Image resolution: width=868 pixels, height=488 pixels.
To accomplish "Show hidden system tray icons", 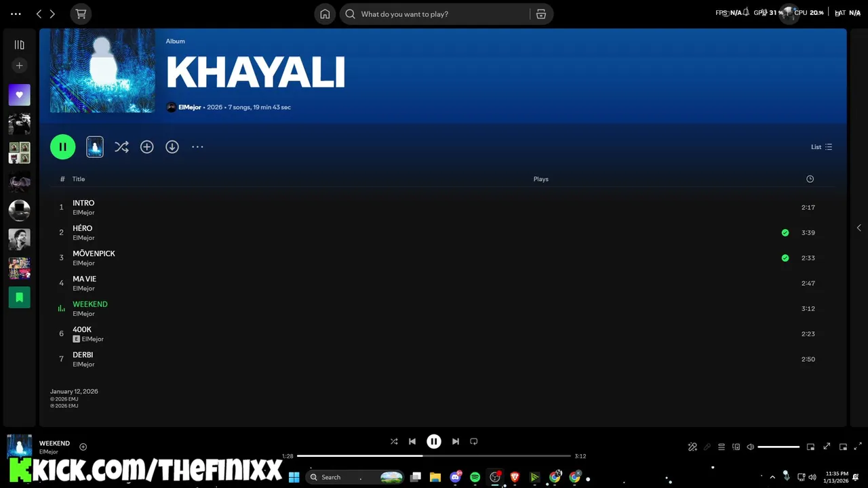I will coord(772,477).
